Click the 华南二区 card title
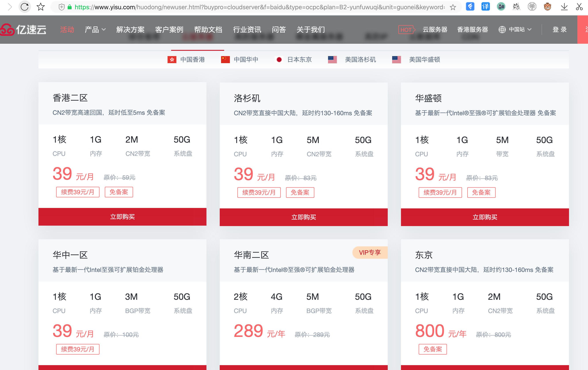The image size is (588, 370). (251, 255)
